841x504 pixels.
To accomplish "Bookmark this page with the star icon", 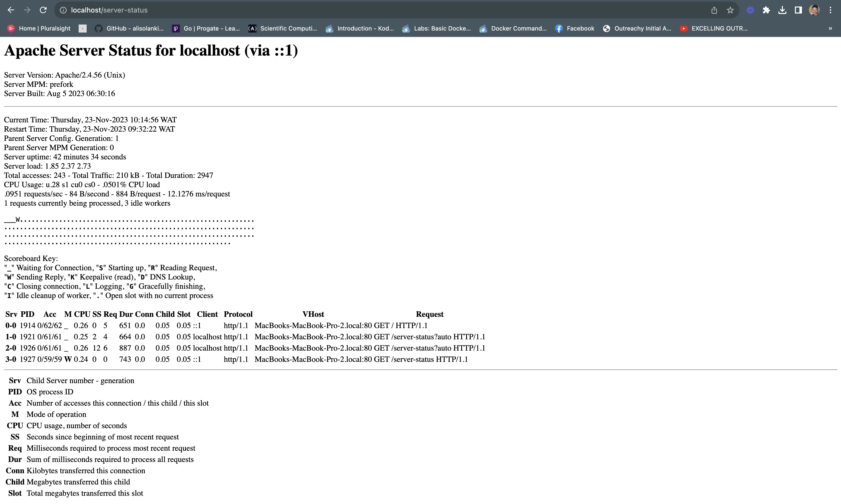I will pyautogui.click(x=730, y=10).
